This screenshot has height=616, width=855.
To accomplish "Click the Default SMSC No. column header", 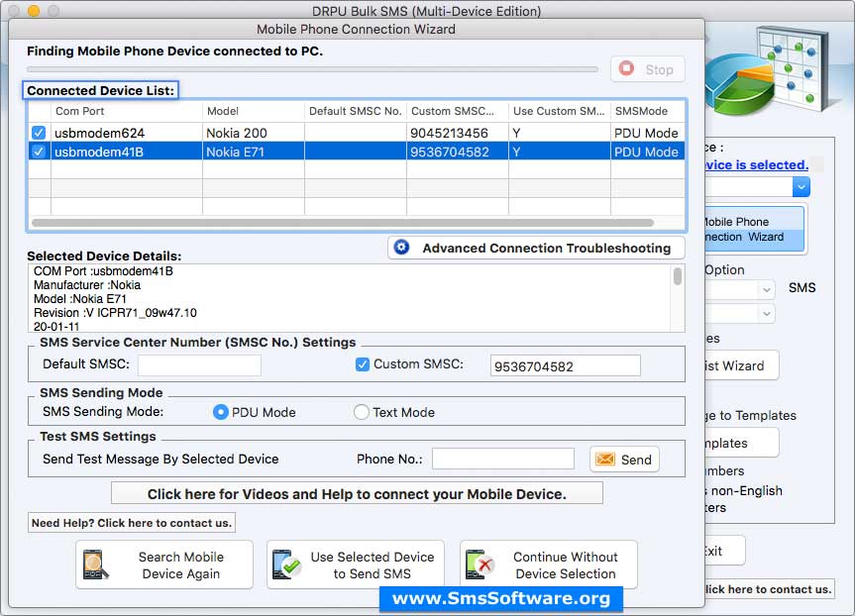I will 356,111.
